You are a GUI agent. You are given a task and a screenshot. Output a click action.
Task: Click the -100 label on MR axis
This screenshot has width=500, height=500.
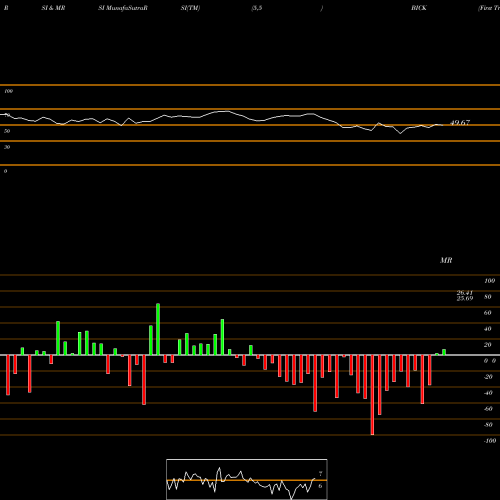coord(490,441)
